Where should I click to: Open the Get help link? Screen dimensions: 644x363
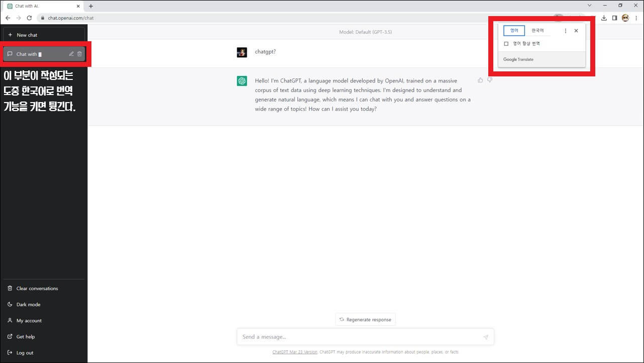tap(44, 337)
